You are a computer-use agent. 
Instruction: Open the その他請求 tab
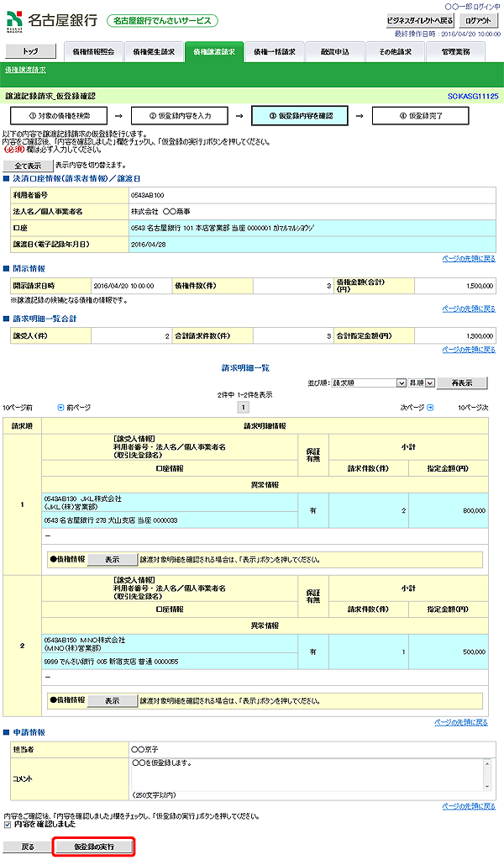(x=395, y=51)
